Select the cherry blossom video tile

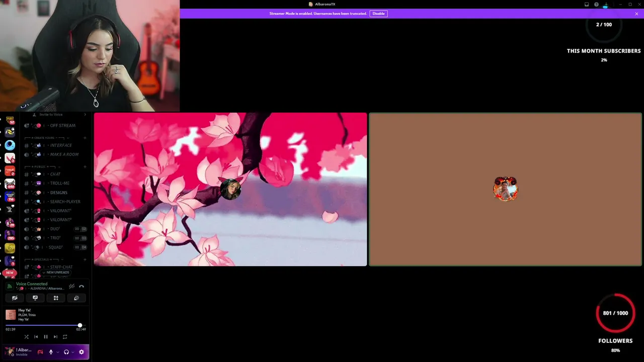click(230, 189)
